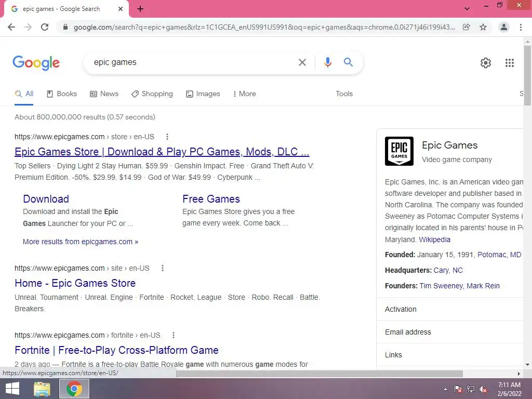This screenshot has width=532, height=399.
Task: Click the browser back arrow
Action: click(x=11, y=27)
